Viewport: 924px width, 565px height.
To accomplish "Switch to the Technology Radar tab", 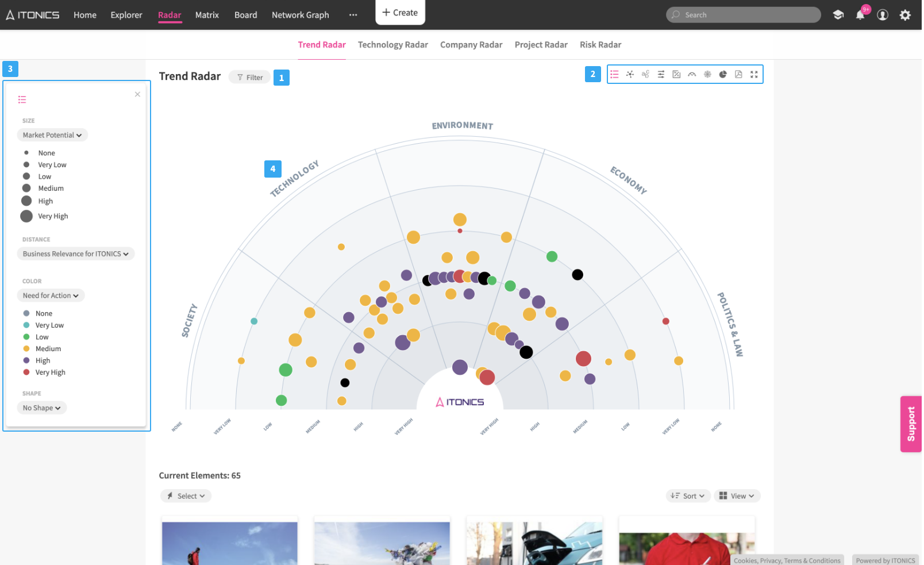I will coord(393,45).
